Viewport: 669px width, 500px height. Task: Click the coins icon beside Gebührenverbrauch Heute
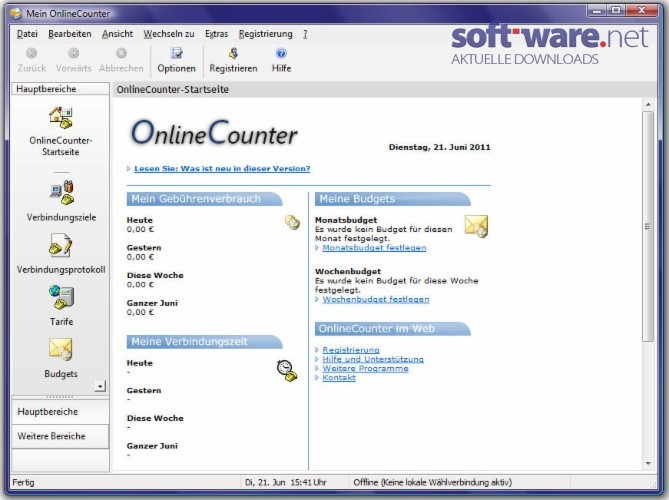[x=292, y=222]
